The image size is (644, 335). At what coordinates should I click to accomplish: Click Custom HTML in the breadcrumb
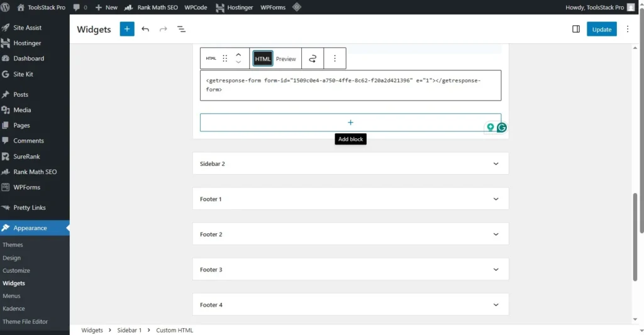(x=175, y=330)
